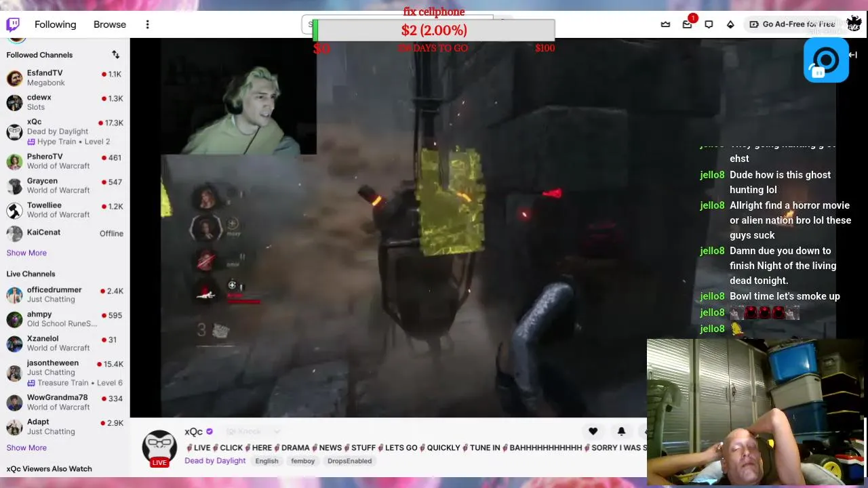
Task: Click Xzanelol avatar icon
Action: [14, 344]
